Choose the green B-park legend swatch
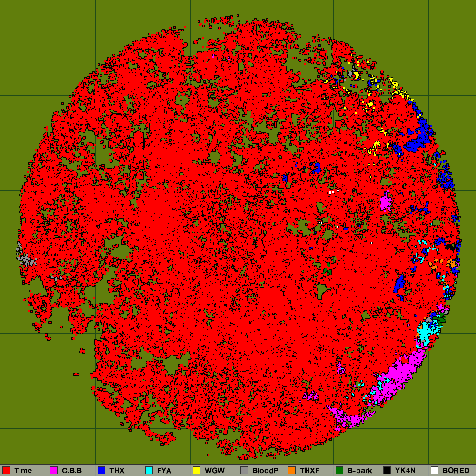The width and height of the screenshot is (476, 476). coord(339,471)
